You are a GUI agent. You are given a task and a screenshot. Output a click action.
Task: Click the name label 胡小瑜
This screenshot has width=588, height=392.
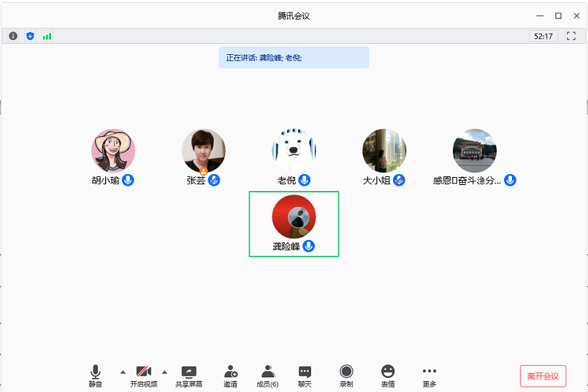pos(106,181)
